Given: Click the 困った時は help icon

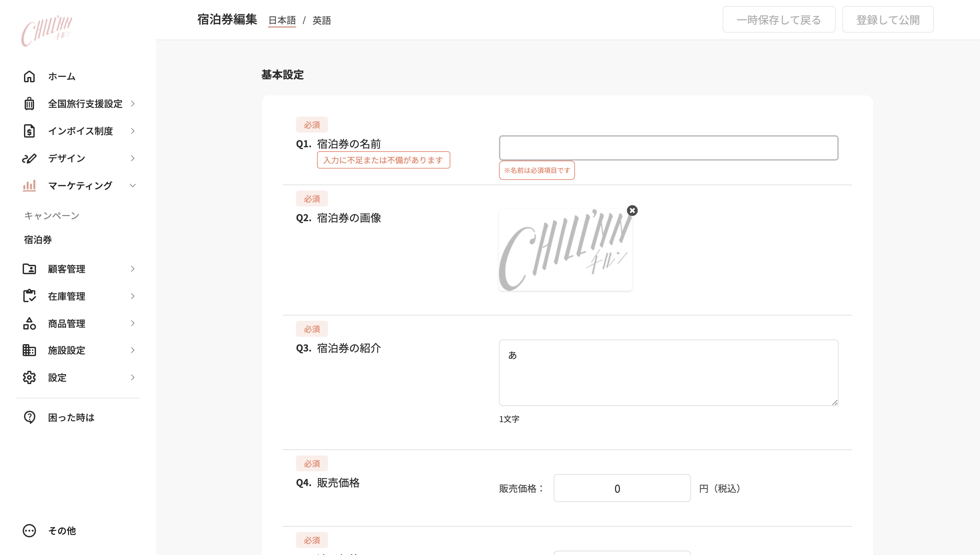Looking at the screenshot, I should 29,417.
